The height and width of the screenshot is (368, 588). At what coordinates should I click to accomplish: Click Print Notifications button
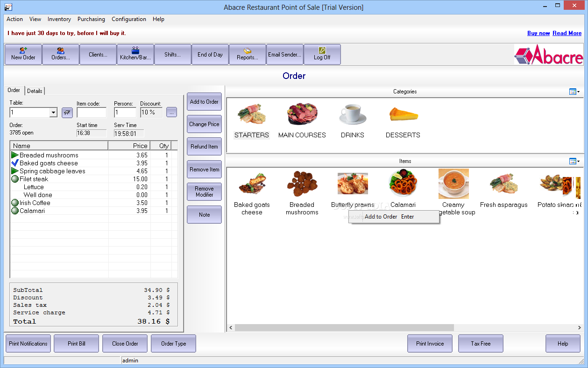click(28, 344)
